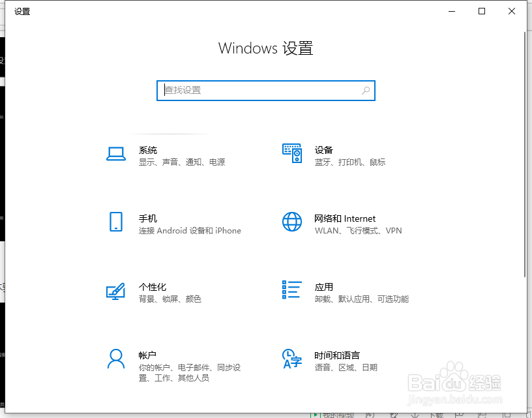Click the printer icon for 设备 settings
The image size is (532, 418).
[x=291, y=154]
